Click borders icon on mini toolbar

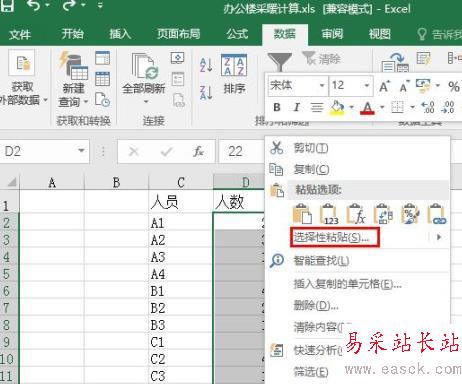click(397, 107)
